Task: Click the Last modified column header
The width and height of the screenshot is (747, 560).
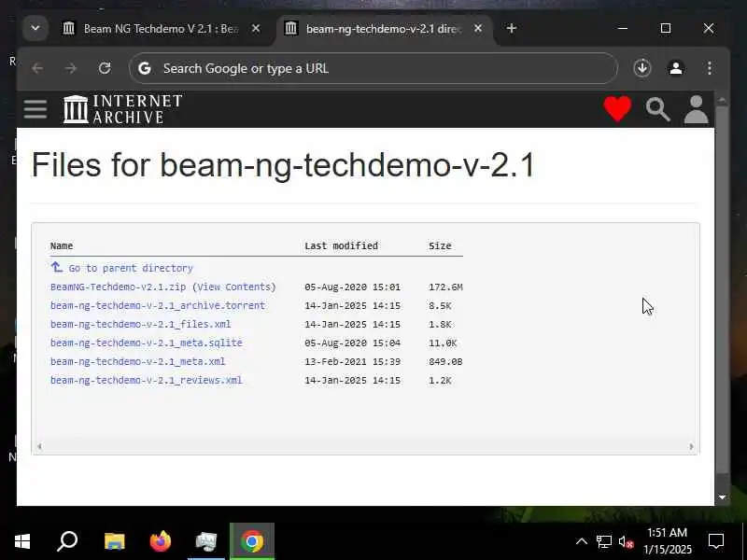Action: 341,245
